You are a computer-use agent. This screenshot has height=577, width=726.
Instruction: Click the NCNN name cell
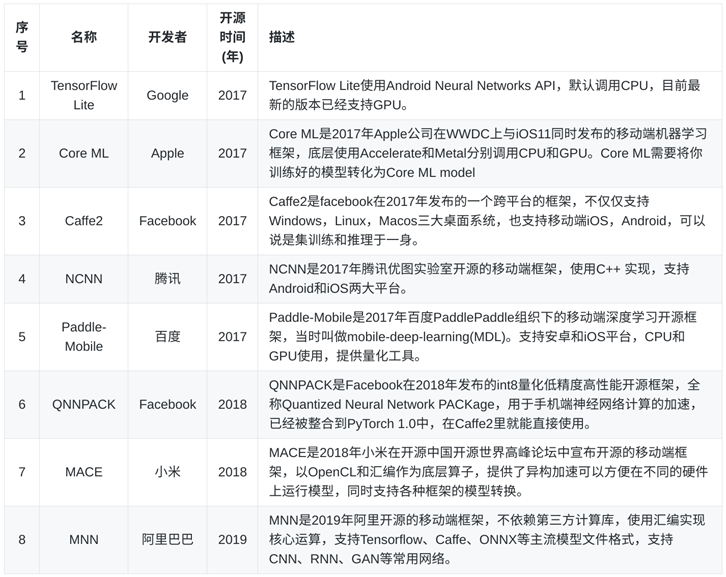(x=84, y=278)
